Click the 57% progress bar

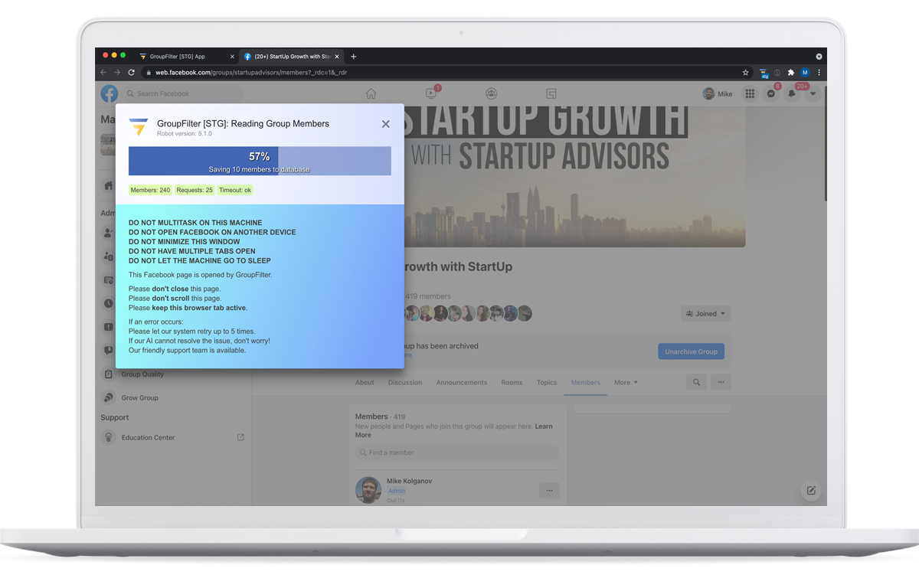[260, 161]
